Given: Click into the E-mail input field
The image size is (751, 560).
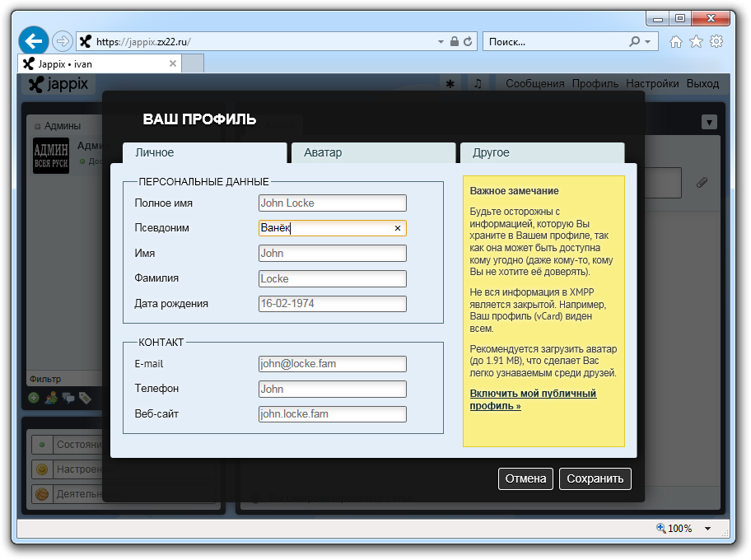Looking at the screenshot, I should click(x=332, y=364).
